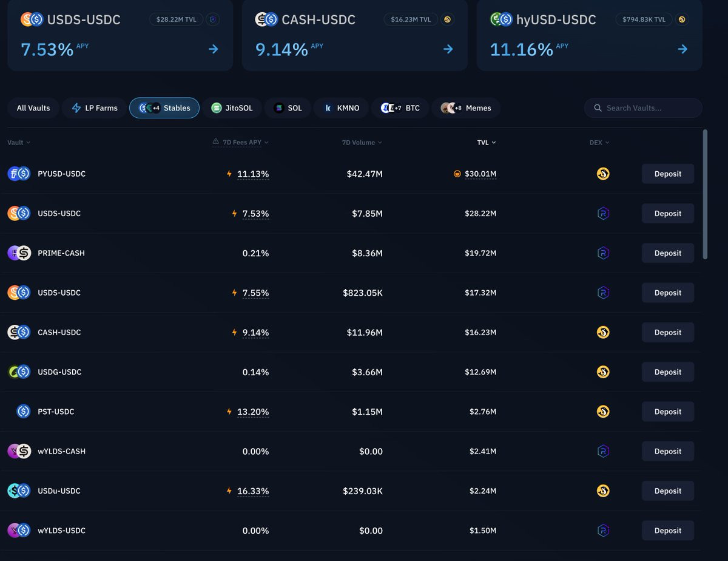Select the BTC filter

click(x=400, y=108)
